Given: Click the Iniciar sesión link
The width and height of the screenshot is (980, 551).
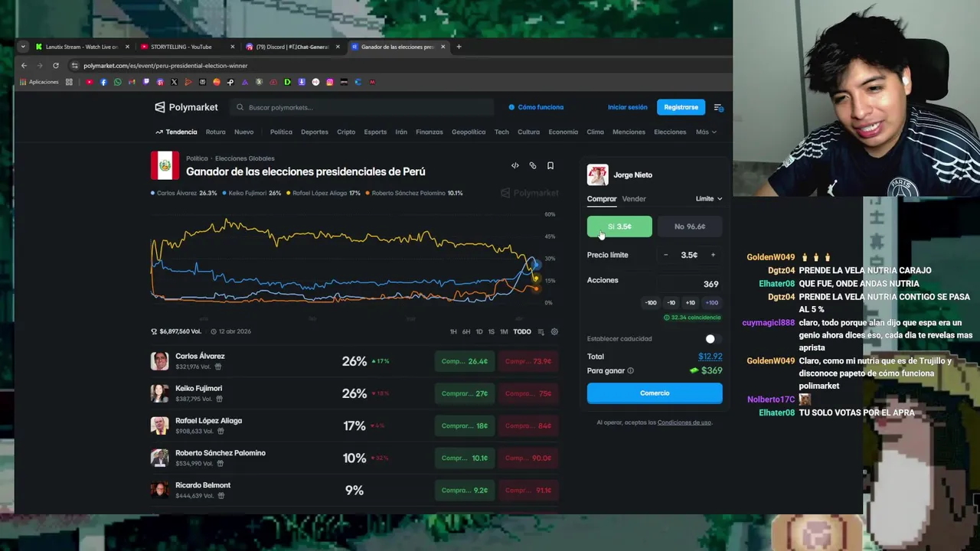Looking at the screenshot, I should pos(628,107).
